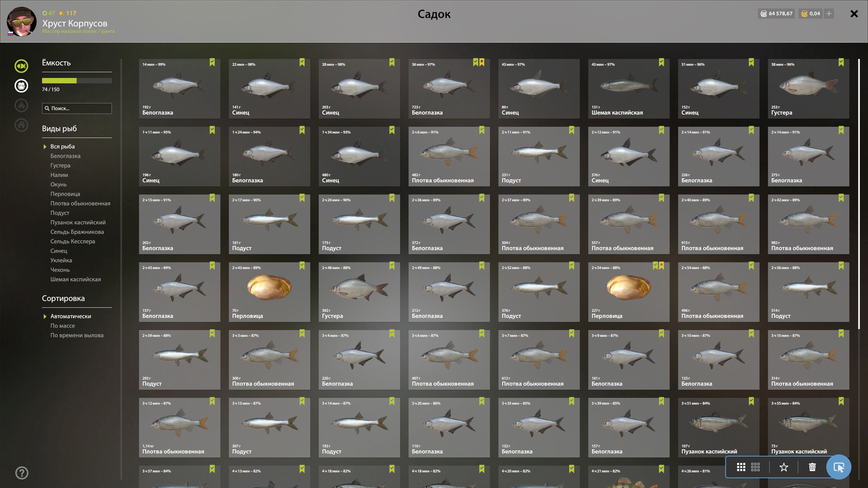Deselect all fish with outlined grid icon
This screenshot has height=488, width=868.
[x=755, y=467]
